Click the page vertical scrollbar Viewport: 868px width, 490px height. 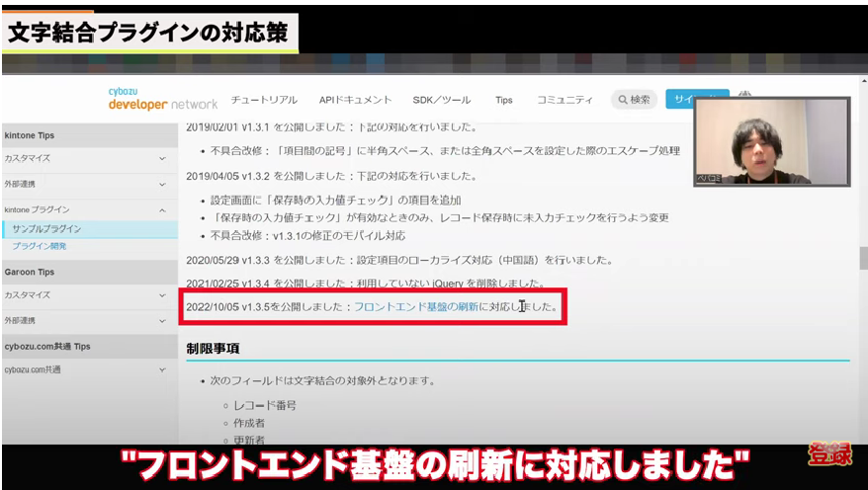[864, 260]
